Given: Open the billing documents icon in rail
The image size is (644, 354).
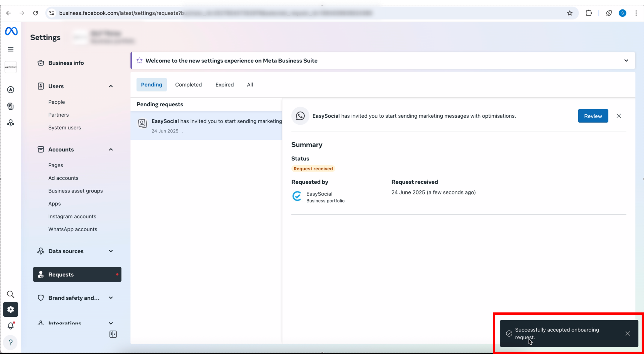Looking at the screenshot, I should pos(11,106).
